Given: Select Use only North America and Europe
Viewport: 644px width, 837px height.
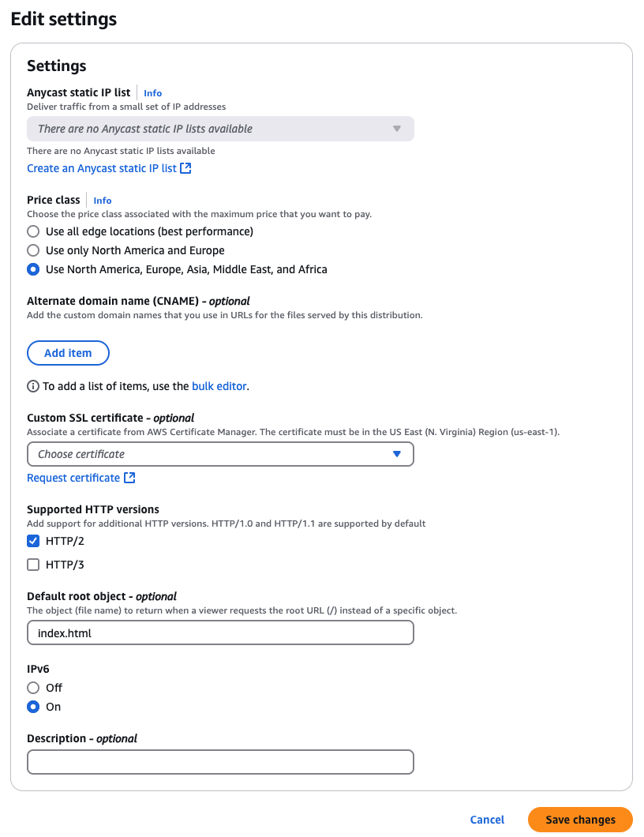Looking at the screenshot, I should point(33,250).
